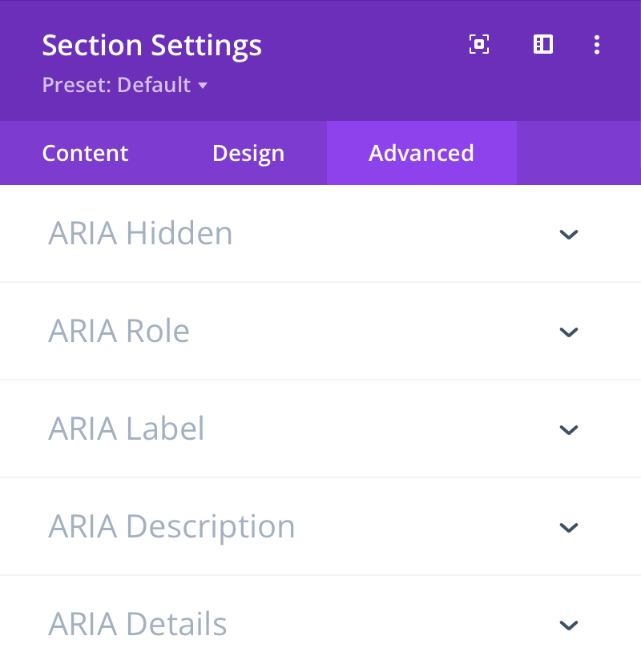The width and height of the screenshot is (641, 672).
Task: Click the ARIA Label chevron icon
Action: click(x=569, y=430)
